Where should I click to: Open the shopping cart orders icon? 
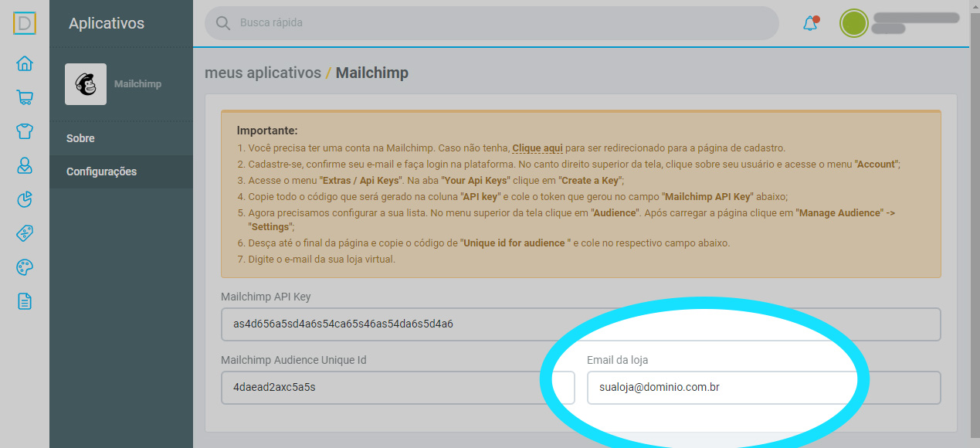click(25, 97)
